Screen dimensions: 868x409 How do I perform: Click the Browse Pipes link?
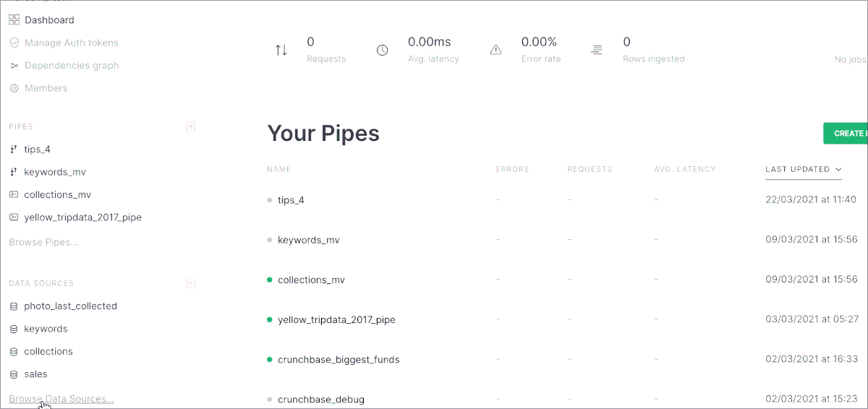pos(43,242)
